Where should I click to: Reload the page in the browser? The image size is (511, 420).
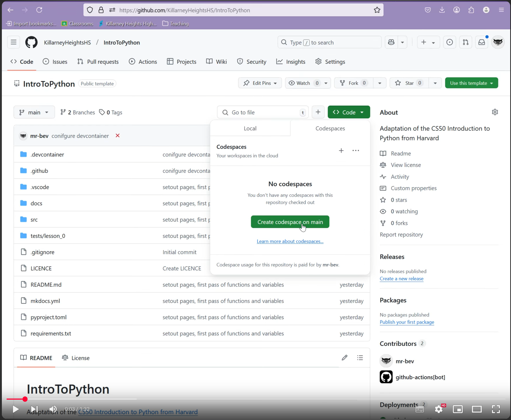coord(39,10)
